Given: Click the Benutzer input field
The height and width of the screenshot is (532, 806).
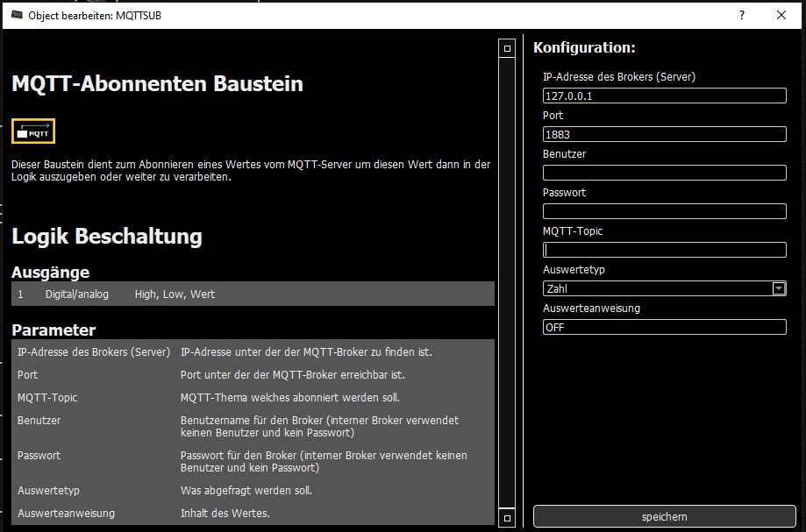Looking at the screenshot, I should pyautogui.click(x=664, y=173).
